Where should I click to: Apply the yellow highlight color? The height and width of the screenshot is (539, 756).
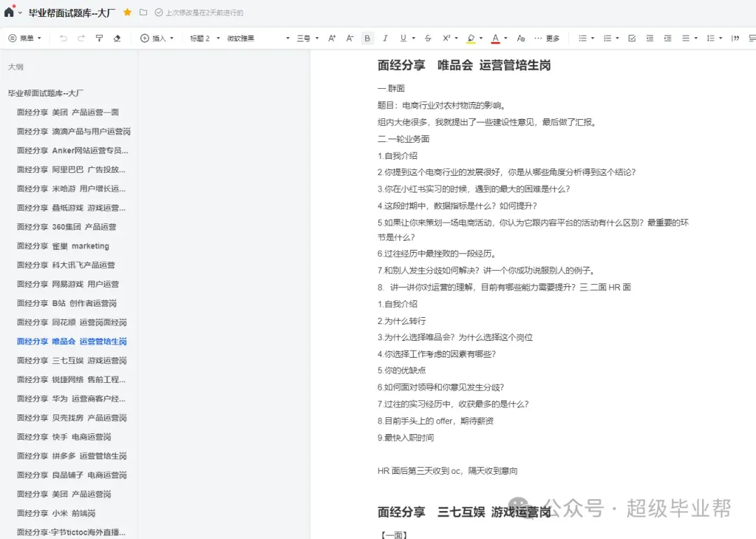(x=471, y=38)
